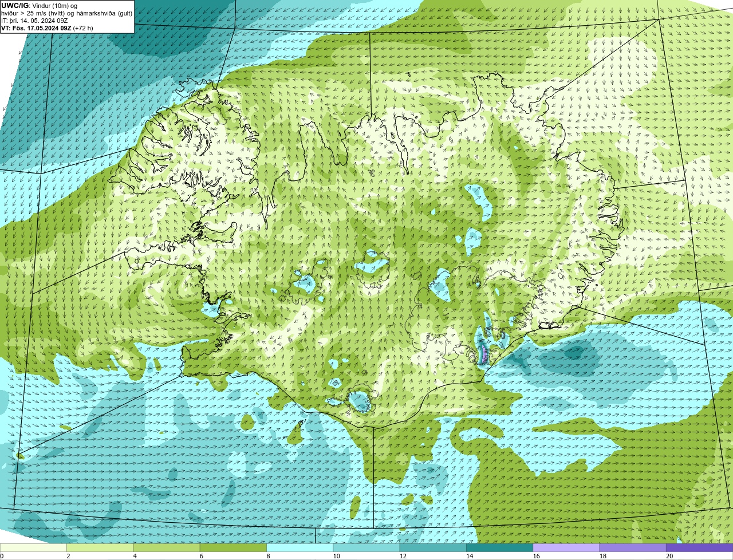Click the green 4–6 m/s legend swatch
Image resolution: width=733 pixels, height=560 pixels.
pos(167,547)
